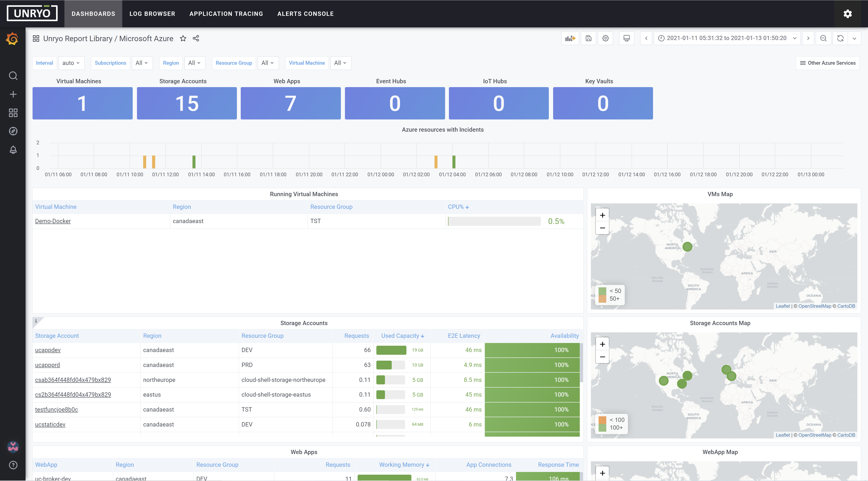Open the csab364f448fd04x479bx829 storage account
Image resolution: width=868 pixels, height=481 pixels.
coord(73,379)
